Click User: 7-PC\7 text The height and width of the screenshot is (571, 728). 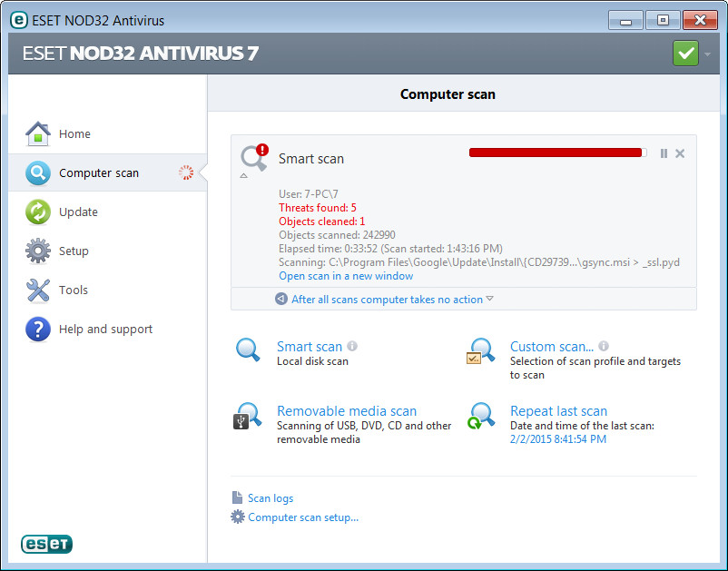click(309, 194)
